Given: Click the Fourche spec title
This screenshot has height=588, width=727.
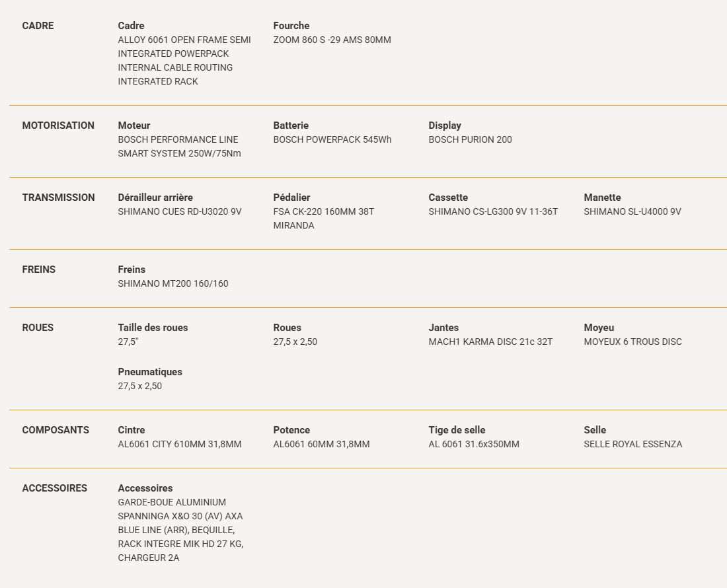Looking at the screenshot, I should (x=291, y=26).
